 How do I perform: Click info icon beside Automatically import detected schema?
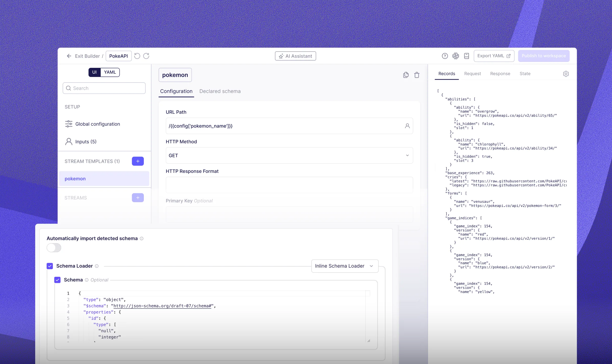tap(142, 239)
